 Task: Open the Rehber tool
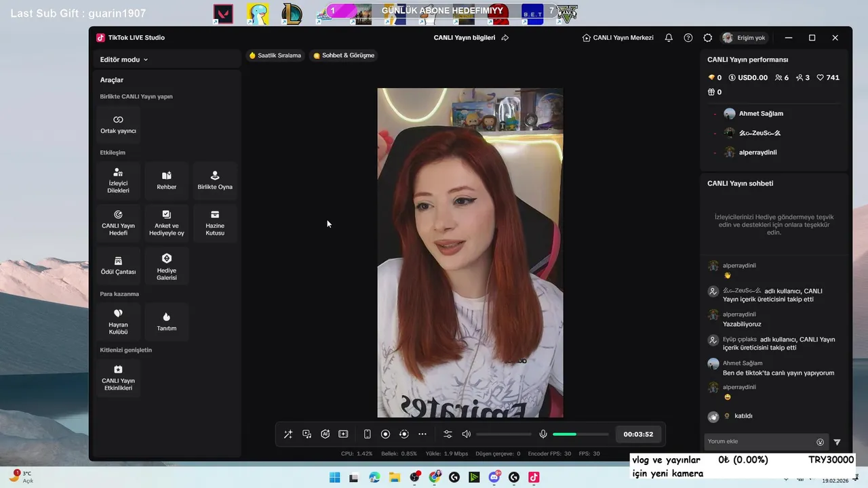tap(167, 181)
